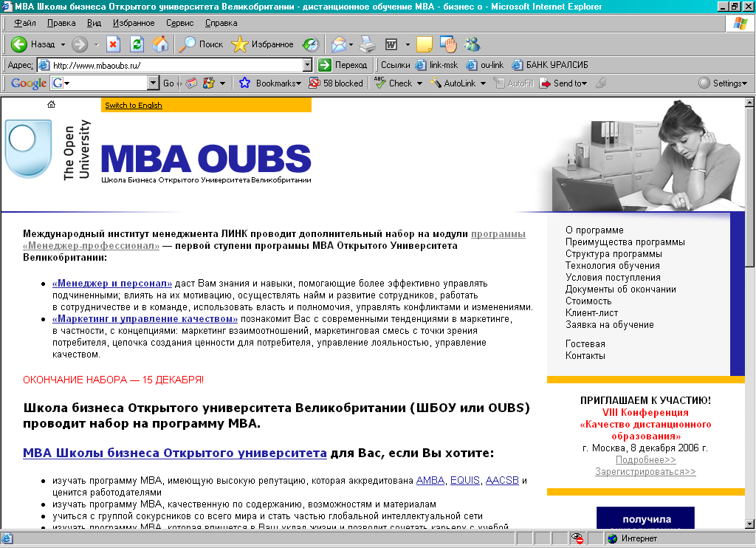Open the Messenger people icon
Screen dimensions: 756x548
coord(472,44)
